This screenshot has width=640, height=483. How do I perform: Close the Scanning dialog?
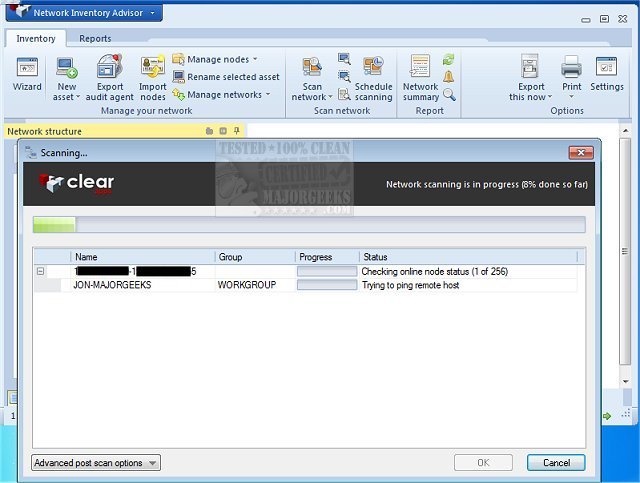coord(581,153)
